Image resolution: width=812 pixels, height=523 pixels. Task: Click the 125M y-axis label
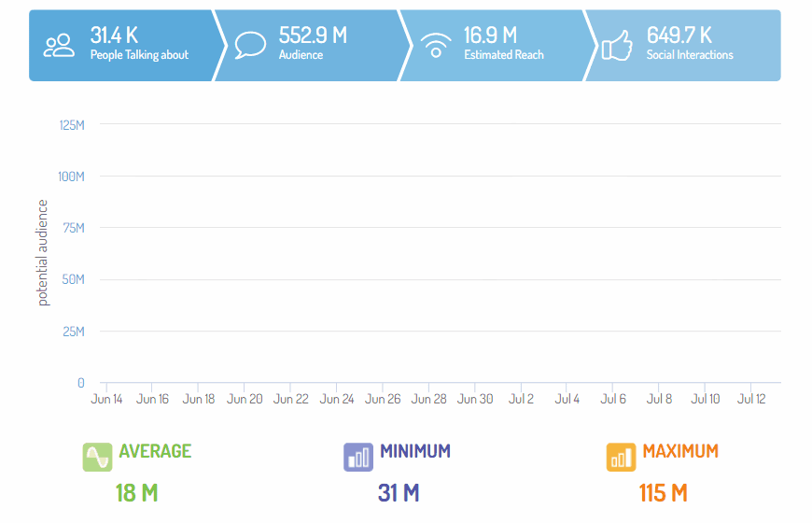point(72,125)
